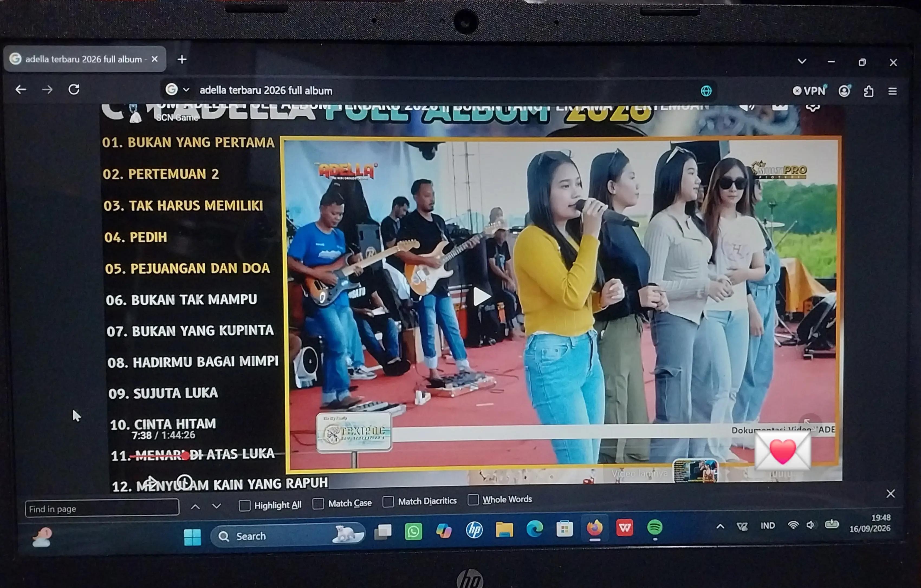Click the '09. SUJUTA LUKA' track title
Viewport: 921px width, 588px height.
[163, 393]
